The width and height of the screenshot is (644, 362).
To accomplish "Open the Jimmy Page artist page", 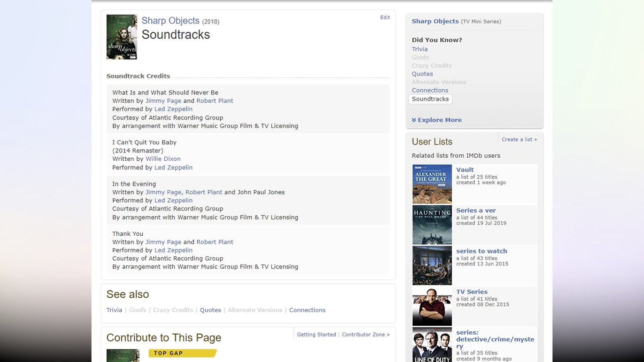I will (163, 101).
